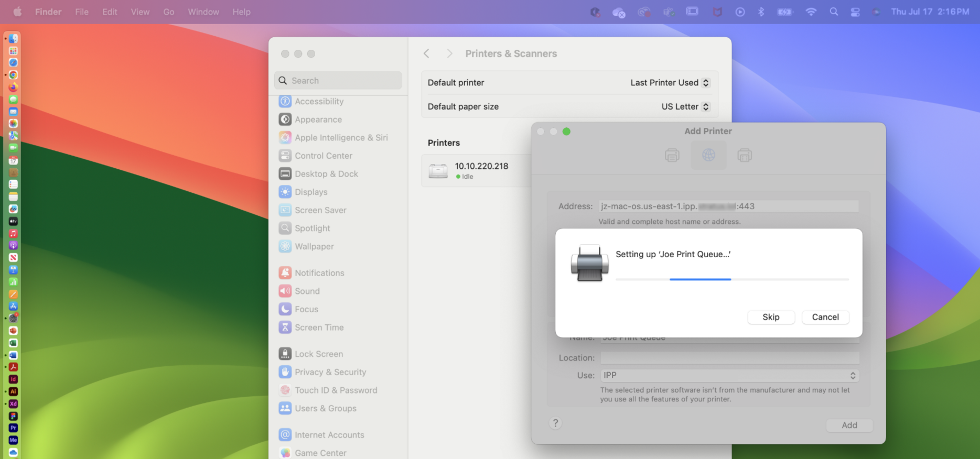
Task: Select the Default printer tab icon in Add Printer
Action: point(672,155)
